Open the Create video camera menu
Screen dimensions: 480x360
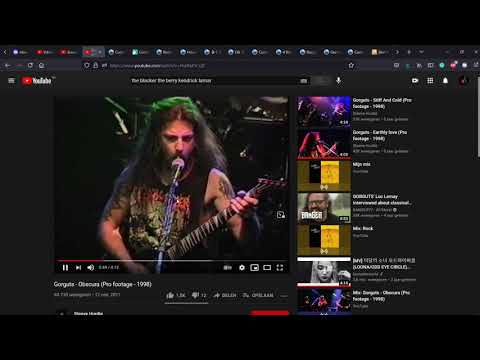point(415,81)
